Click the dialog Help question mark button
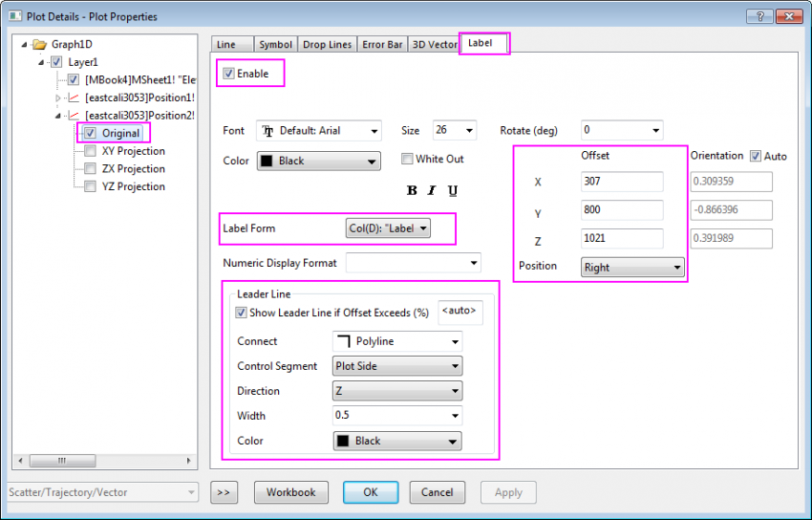The height and width of the screenshot is (520, 812). [x=759, y=16]
